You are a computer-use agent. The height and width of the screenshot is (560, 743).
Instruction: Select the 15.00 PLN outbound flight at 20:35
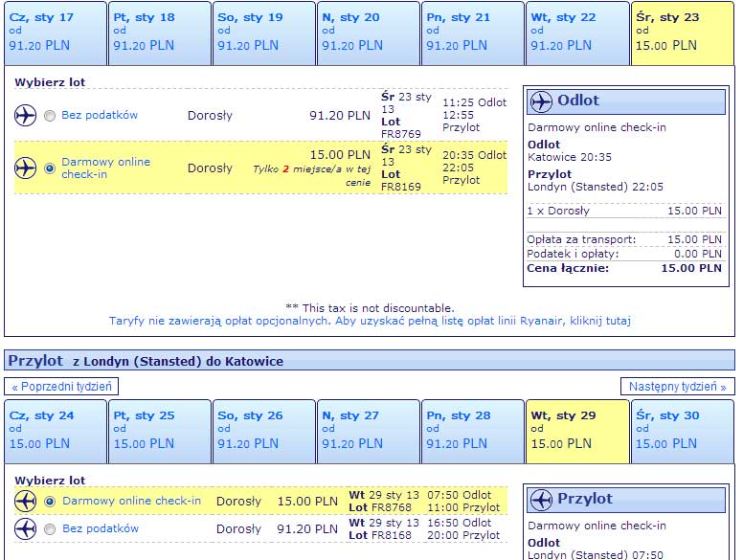coord(50,168)
